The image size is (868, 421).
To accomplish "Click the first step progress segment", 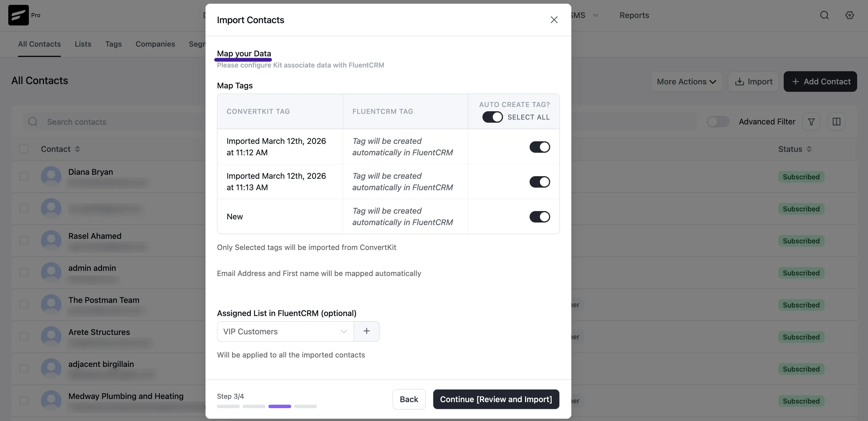I will [228, 406].
